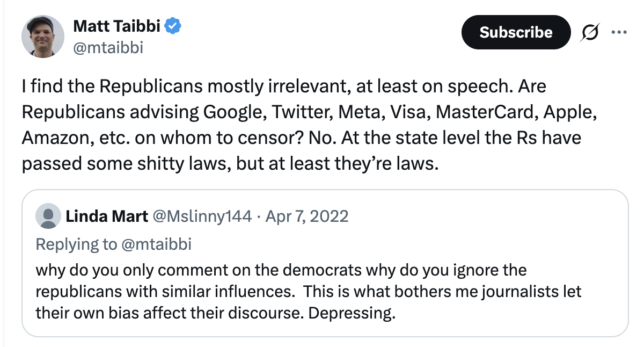The image size is (644, 347).
Task: Open the @mtaibbi handle below author name
Action: click(x=108, y=48)
